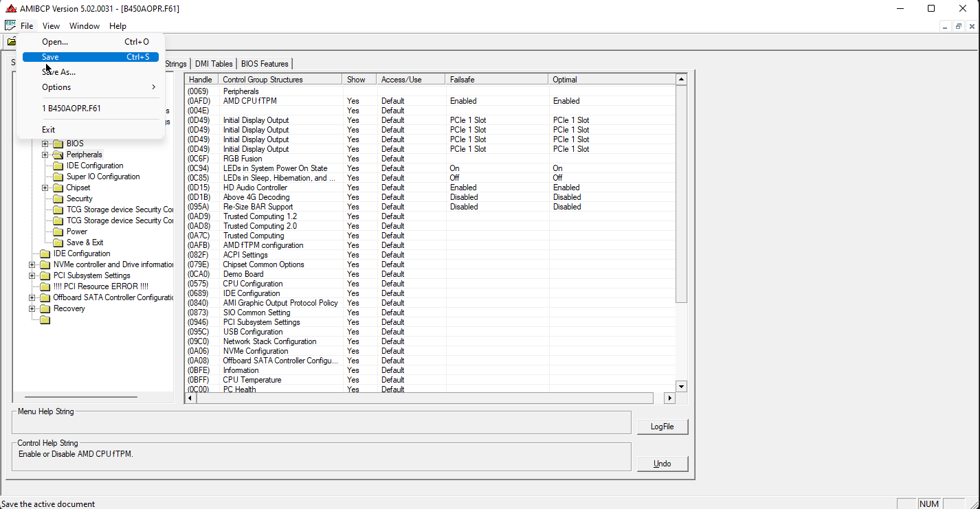Click the Failsafe value of AMD CPU fTPM
This screenshot has height=509, width=980.
pyautogui.click(x=463, y=101)
